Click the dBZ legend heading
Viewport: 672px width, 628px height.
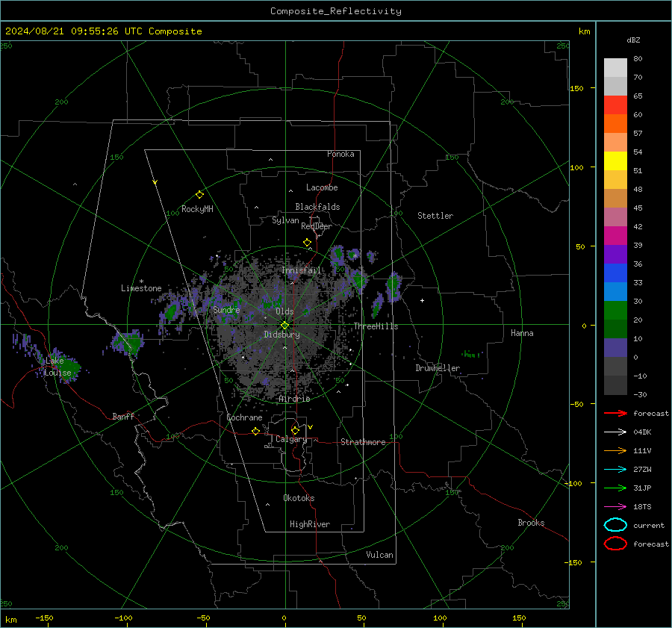point(633,40)
